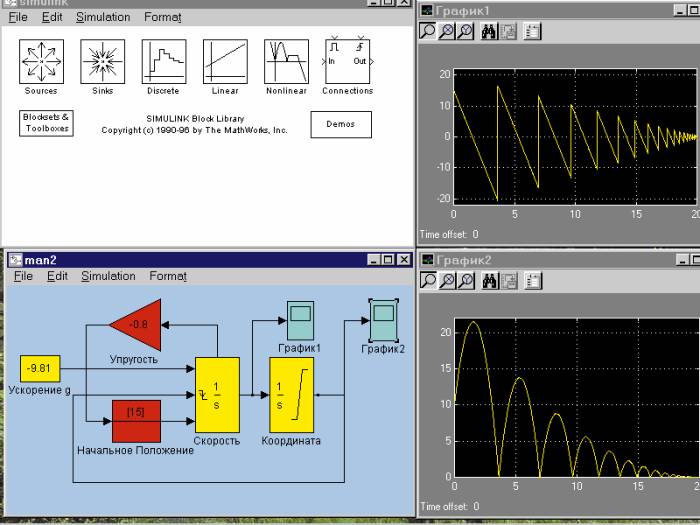Open properties icon in График1 toolbar
Screen dimensions: 700x525
pos(532,31)
